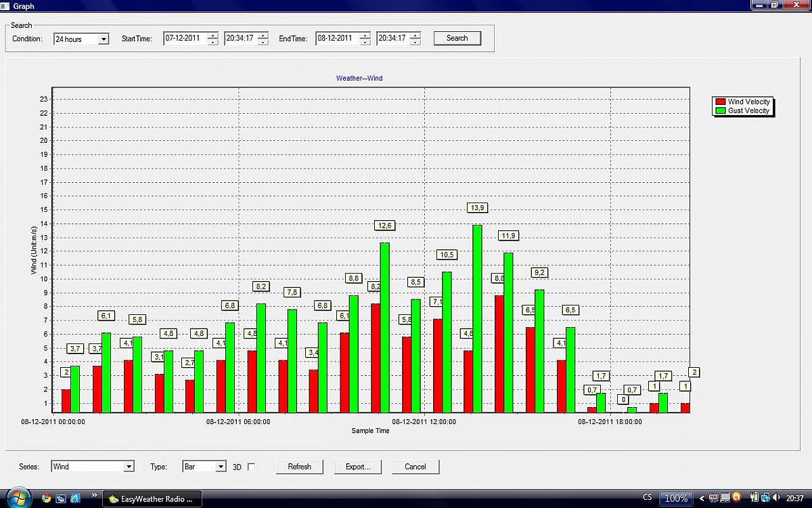Click the network connection tray icon

pos(764,498)
